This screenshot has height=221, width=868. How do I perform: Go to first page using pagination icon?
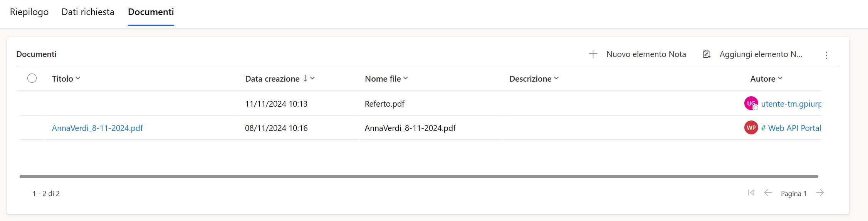click(x=751, y=193)
